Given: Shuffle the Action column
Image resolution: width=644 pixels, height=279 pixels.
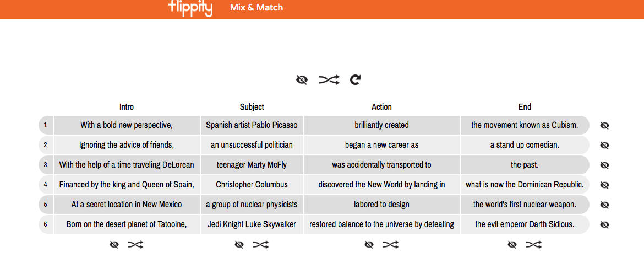Looking at the screenshot, I should [x=390, y=245].
